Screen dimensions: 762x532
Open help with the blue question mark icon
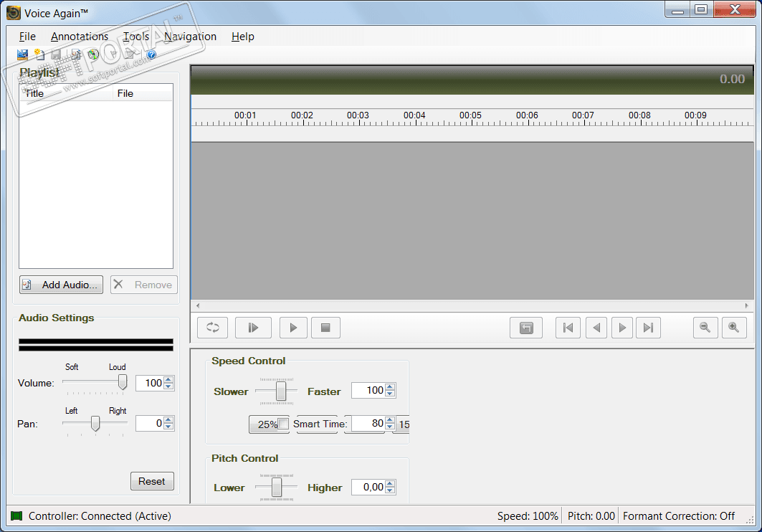(x=152, y=54)
